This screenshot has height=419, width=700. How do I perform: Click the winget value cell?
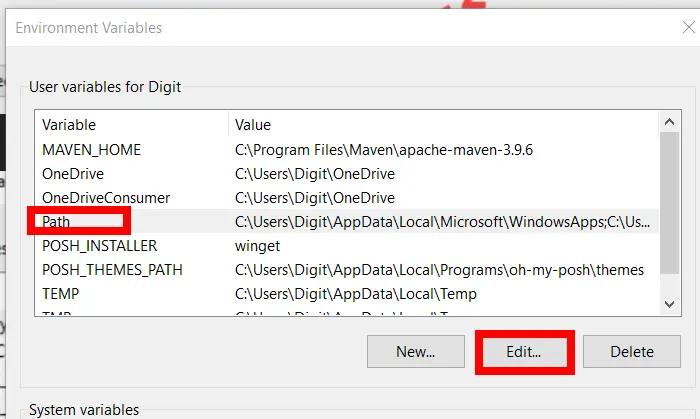[x=257, y=246]
